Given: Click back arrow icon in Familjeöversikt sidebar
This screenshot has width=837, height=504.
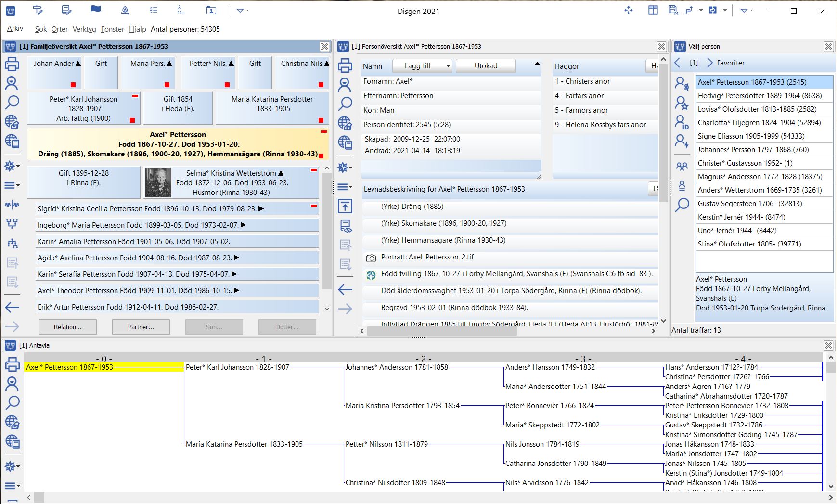Looking at the screenshot, I should tap(12, 308).
